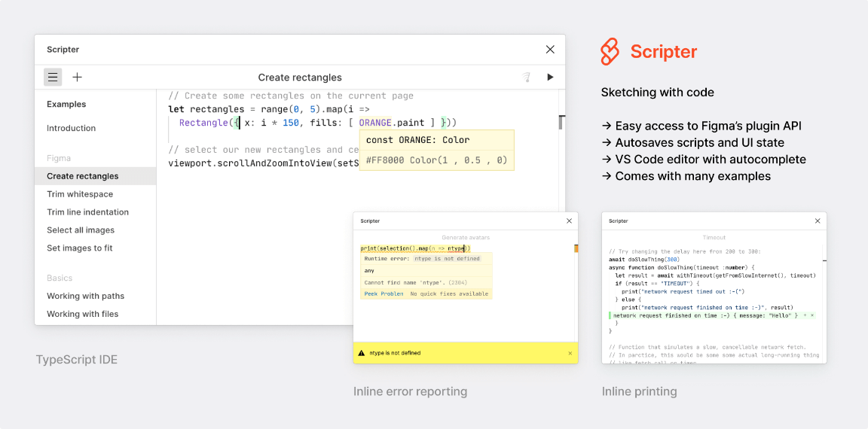Open Set images to fit script
The image size is (868, 429).
point(80,248)
